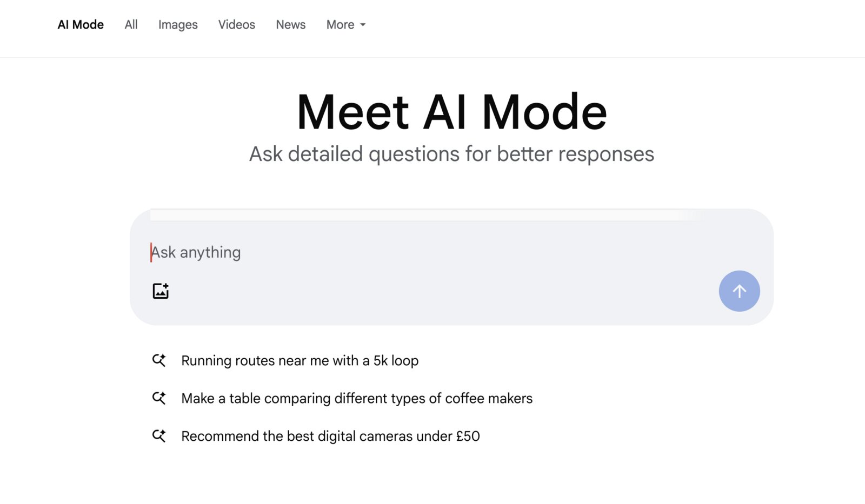Open the Images tab
This screenshot has height=504, width=865.
178,25
